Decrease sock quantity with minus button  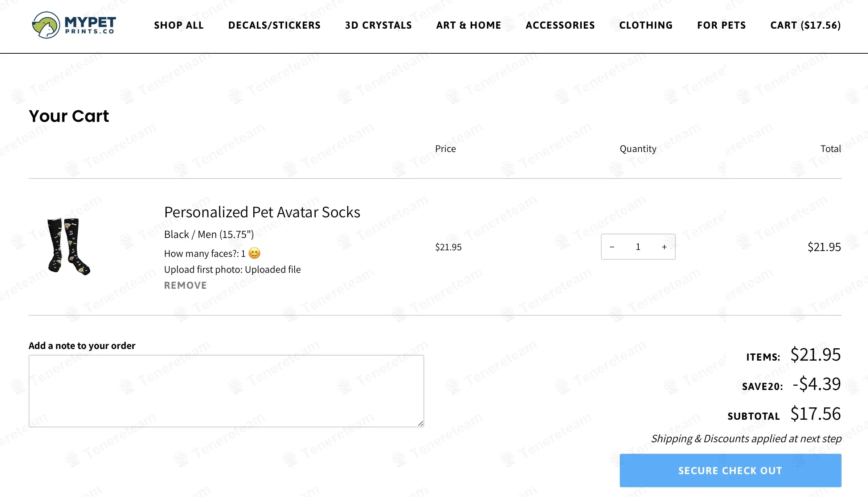pos(612,247)
